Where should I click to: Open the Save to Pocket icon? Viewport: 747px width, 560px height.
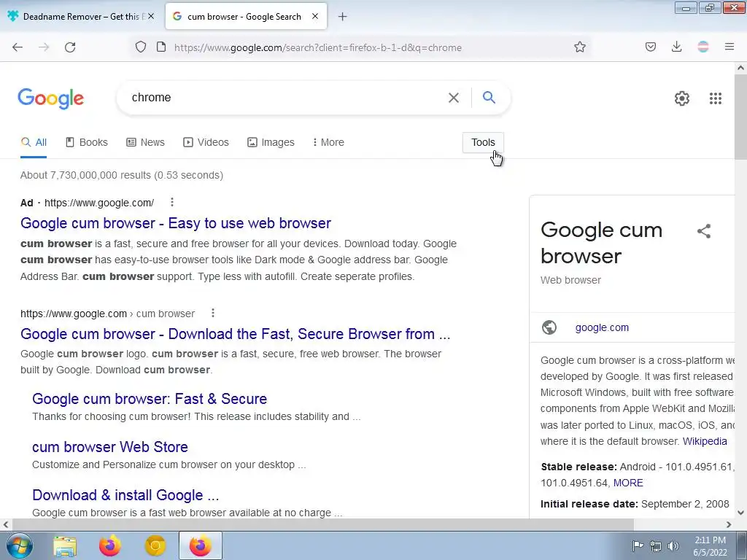click(x=651, y=47)
